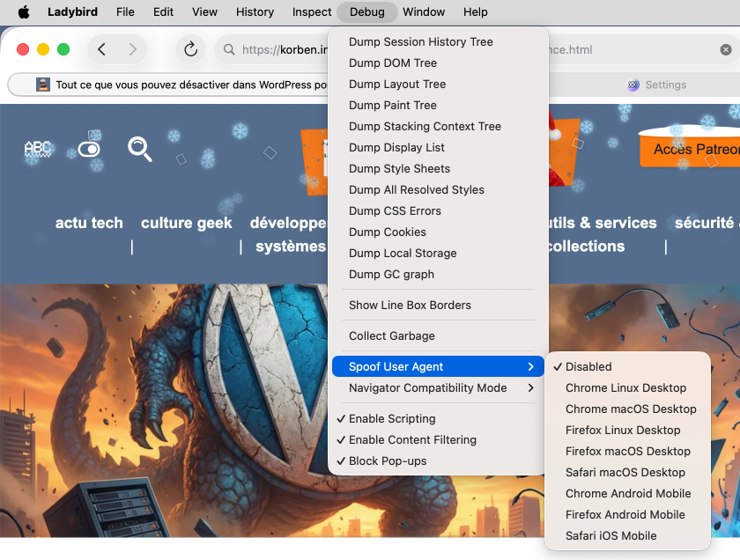740x560 pixels.
Task: Open the Inspect menu in the menu bar
Action: (x=312, y=12)
